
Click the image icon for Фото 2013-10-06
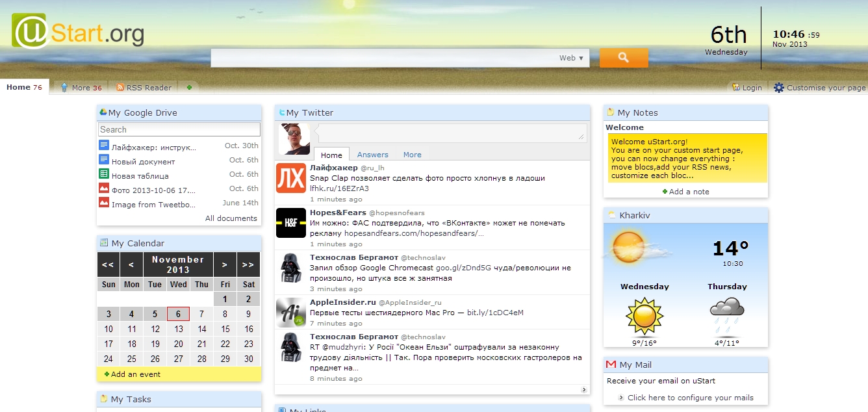(104, 188)
